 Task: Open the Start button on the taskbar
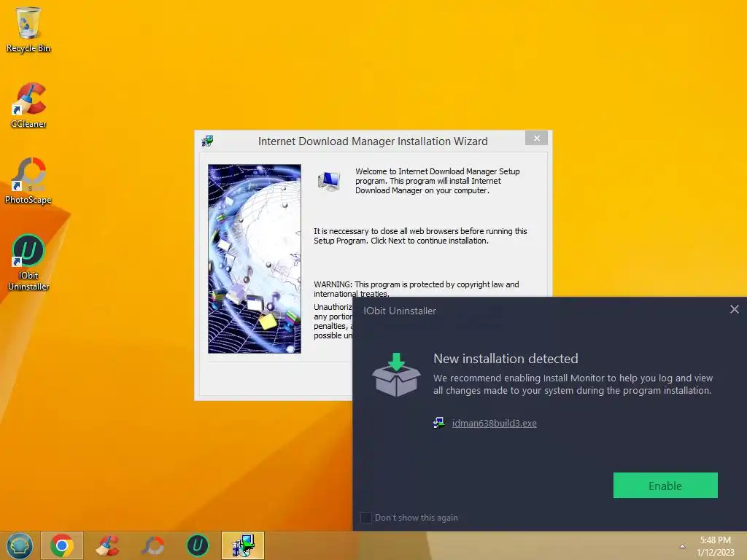point(19,545)
